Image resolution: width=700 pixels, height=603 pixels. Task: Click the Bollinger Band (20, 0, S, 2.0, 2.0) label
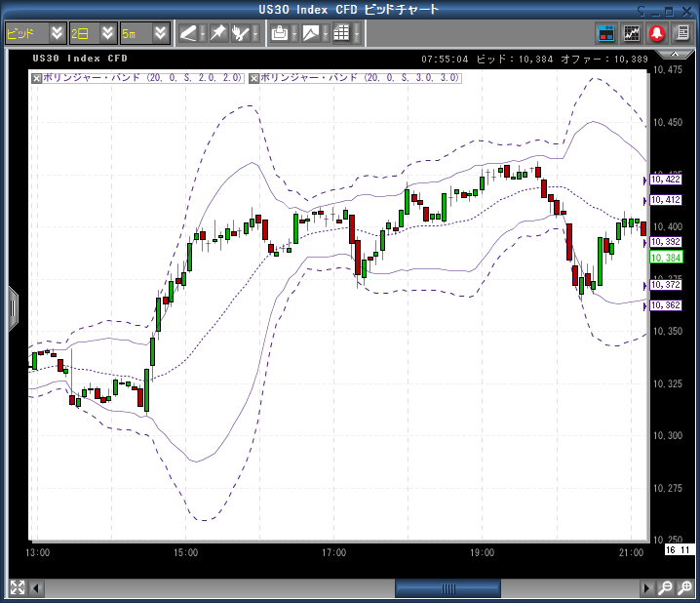[x=142, y=77]
